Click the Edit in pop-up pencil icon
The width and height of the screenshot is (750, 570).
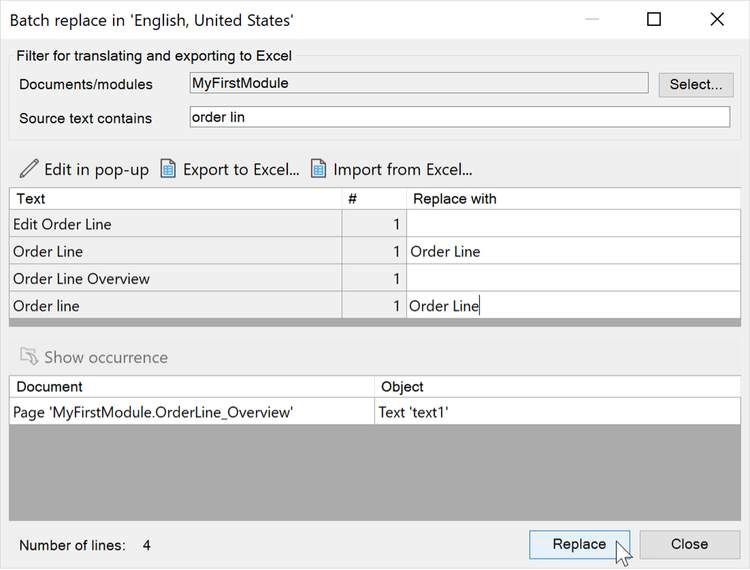(29, 169)
